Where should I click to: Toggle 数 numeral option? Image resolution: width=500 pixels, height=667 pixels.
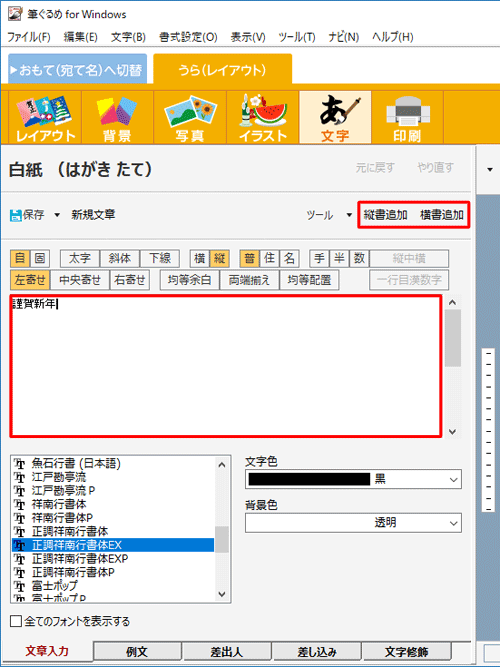pos(359,258)
